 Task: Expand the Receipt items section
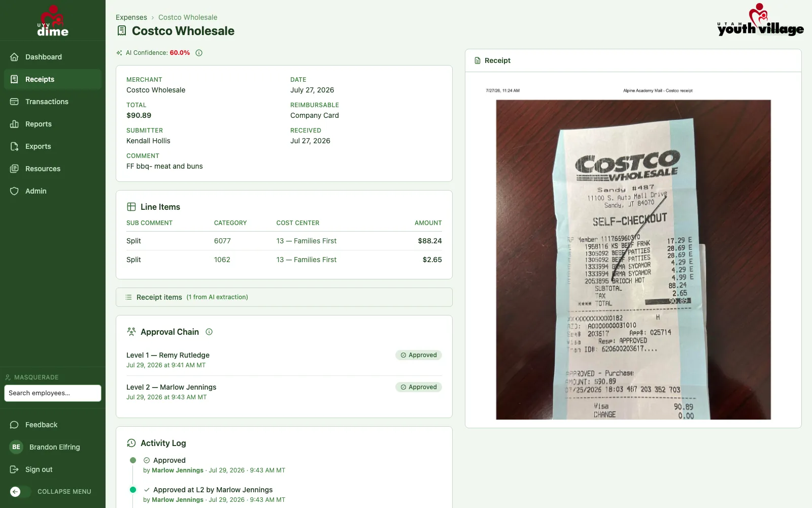pos(284,297)
